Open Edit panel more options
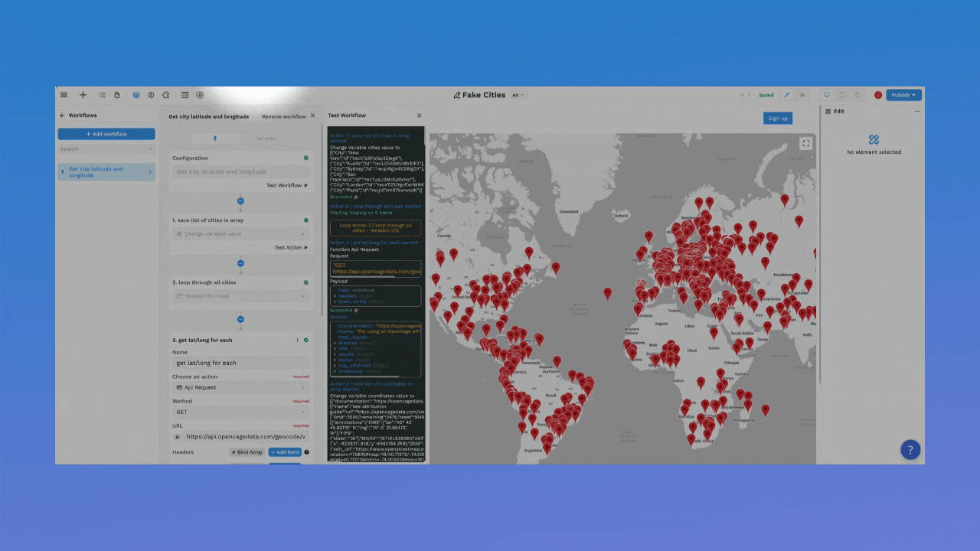 (917, 112)
